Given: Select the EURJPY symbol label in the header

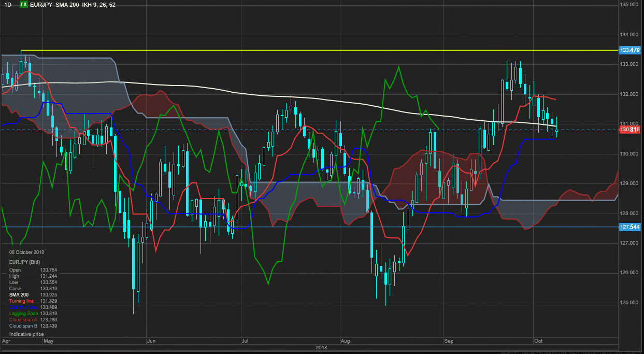Looking at the screenshot, I should 41,4.
